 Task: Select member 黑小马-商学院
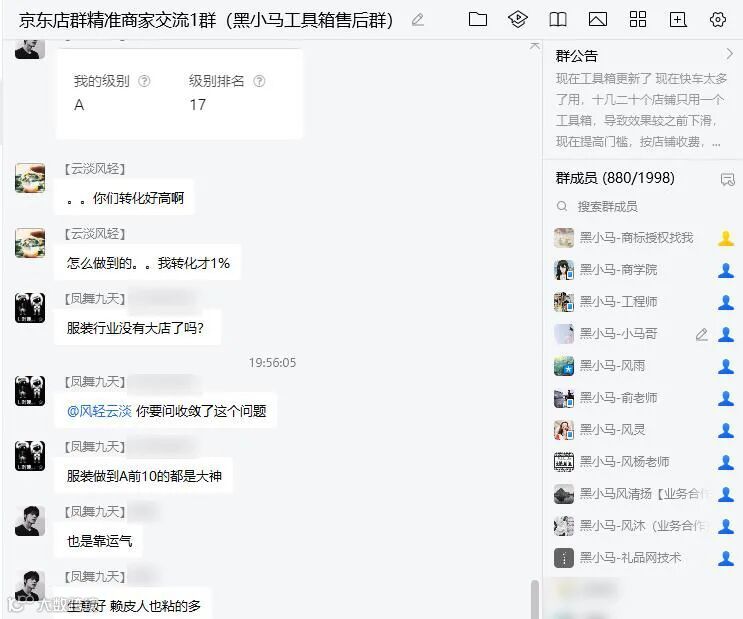click(x=643, y=270)
